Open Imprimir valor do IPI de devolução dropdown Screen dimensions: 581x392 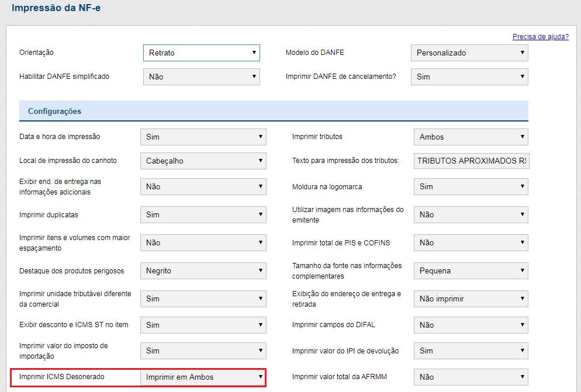[471, 351]
